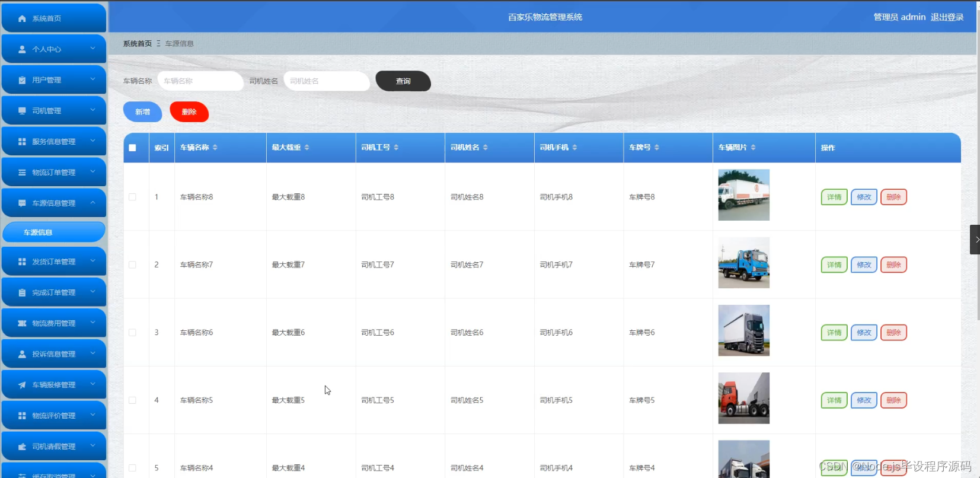Expand the 物流费用管理 menu chevron
980x478 pixels.
click(x=92, y=323)
